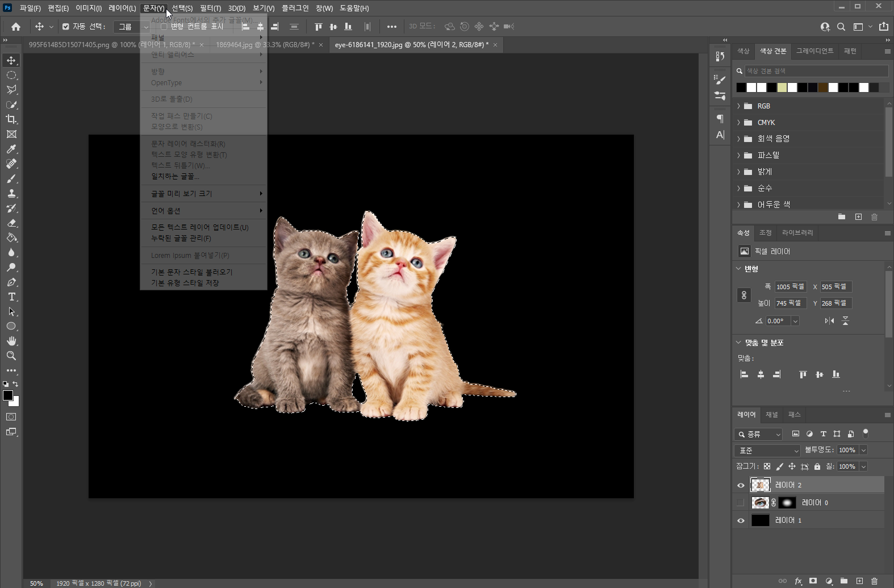Select the Brush tool
The width and height of the screenshot is (894, 588).
[x=11, y=178]
